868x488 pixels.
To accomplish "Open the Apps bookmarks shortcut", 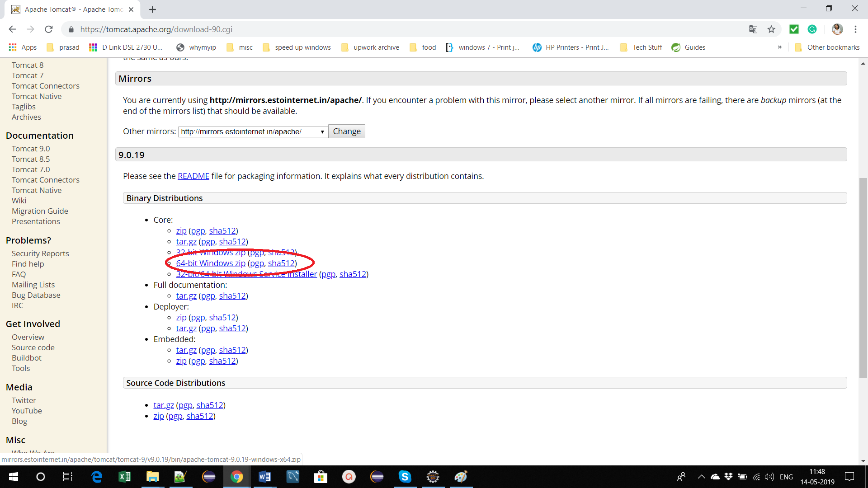I will pyautogui.click(x=23, y=47).
